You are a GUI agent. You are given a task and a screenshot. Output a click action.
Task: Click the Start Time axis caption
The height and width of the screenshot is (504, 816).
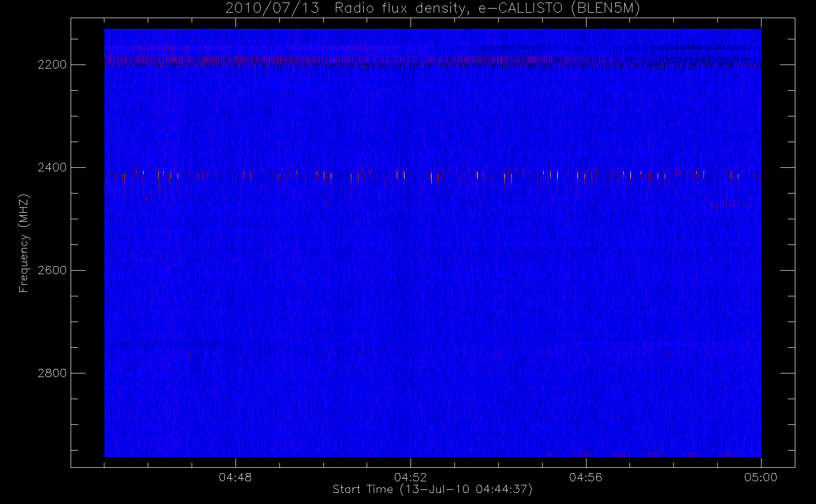click(433, 489)
